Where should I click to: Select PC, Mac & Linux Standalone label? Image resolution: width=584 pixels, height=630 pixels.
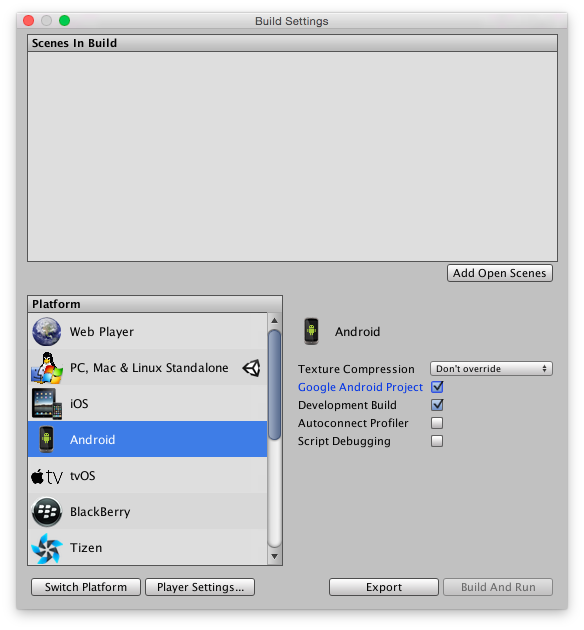(149, 368)
